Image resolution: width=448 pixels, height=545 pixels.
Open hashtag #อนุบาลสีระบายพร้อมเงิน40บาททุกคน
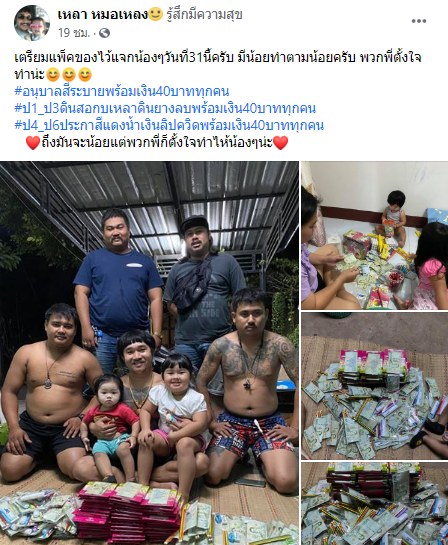pyautogui.click(x=122, y=91)
